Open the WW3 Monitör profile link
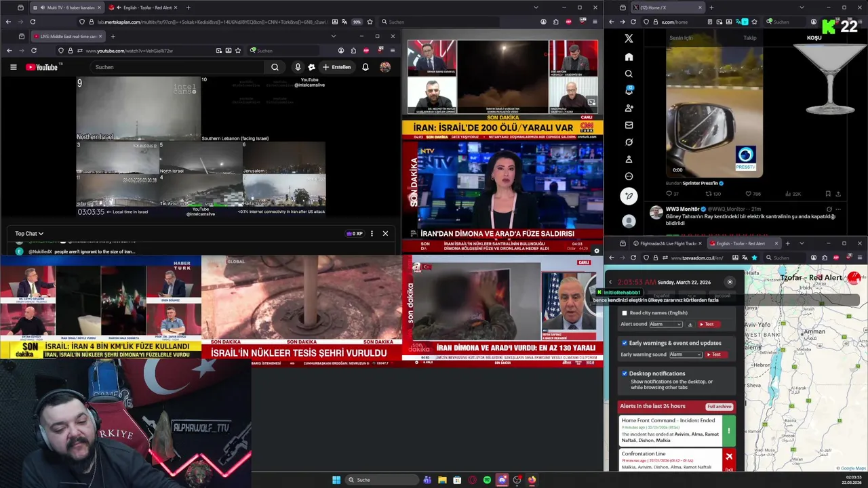The height and width of the screenshot is (488, 868). pos(683,209)
